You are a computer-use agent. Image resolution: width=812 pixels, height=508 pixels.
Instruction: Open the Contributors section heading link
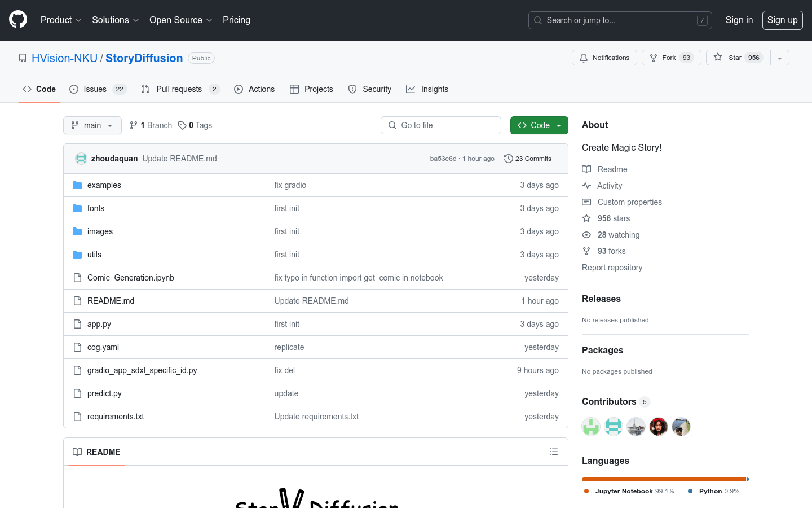(x=616, y=402)
